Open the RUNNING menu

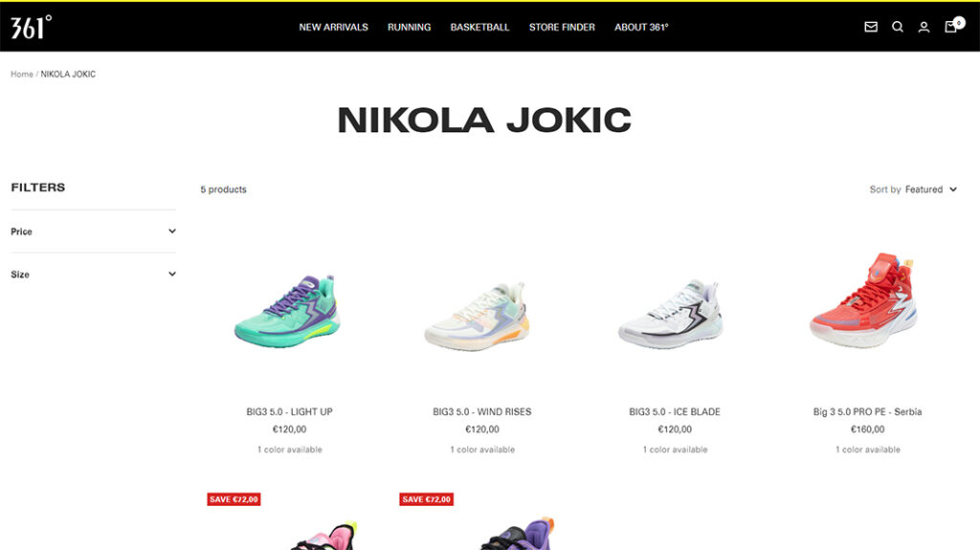click(x=409, y=28)
